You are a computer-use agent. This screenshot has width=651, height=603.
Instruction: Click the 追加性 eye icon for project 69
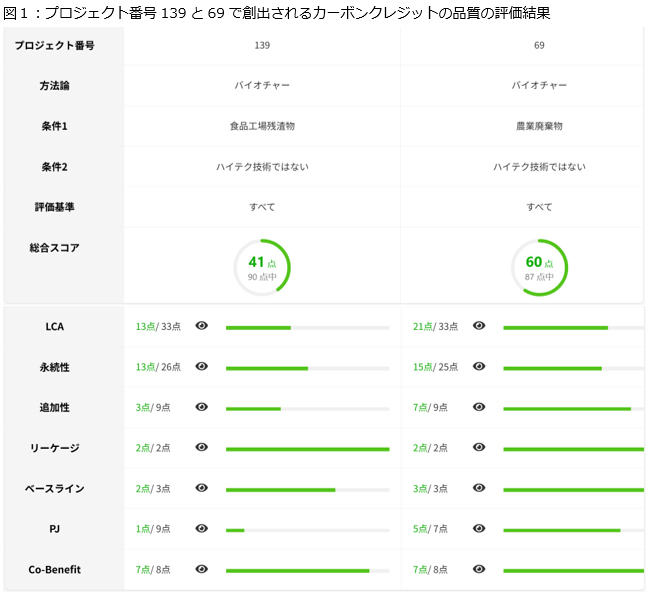tap(479, 407)
